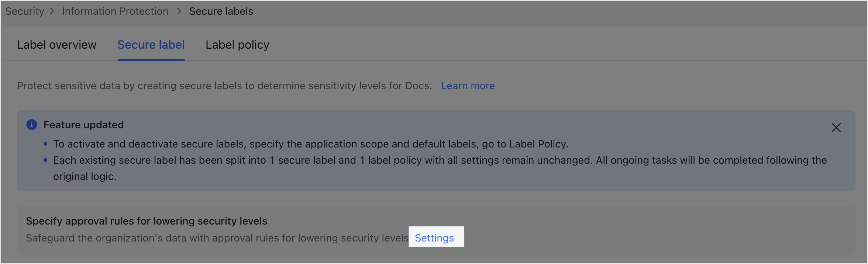
Task: Click the Secure labels breadcrumb item
Action: tap(221, 11)
